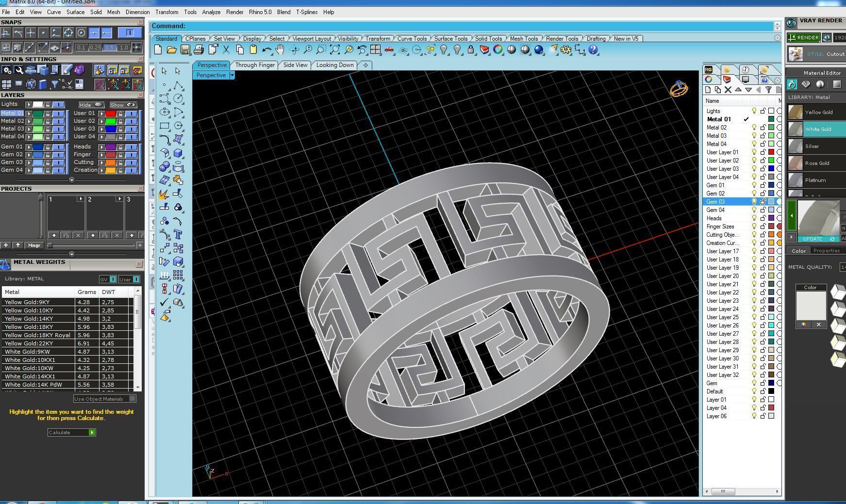
Task: Open the Perspective viewport dropdown arrow
Action: click(232, 75)
